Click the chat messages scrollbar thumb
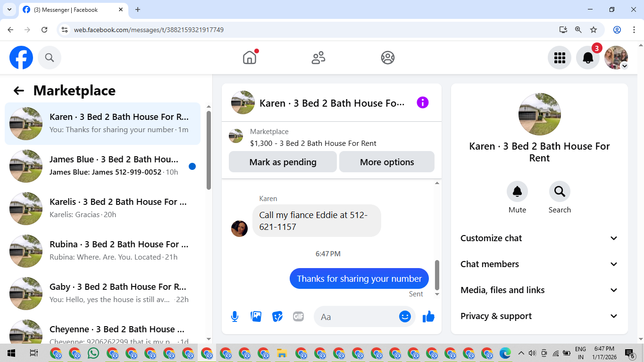Viewport: 644px width, 362px height. pos(437,275)
